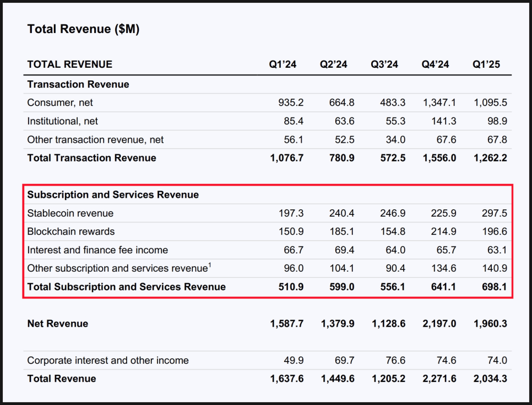Click Interest and finance fee income label

(97, 250)
